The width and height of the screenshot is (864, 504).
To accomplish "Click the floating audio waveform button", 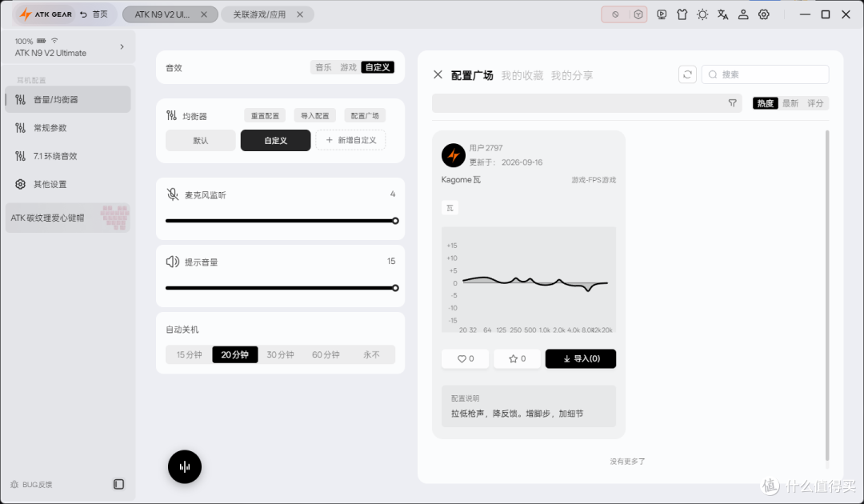I will tap(185, 466).
